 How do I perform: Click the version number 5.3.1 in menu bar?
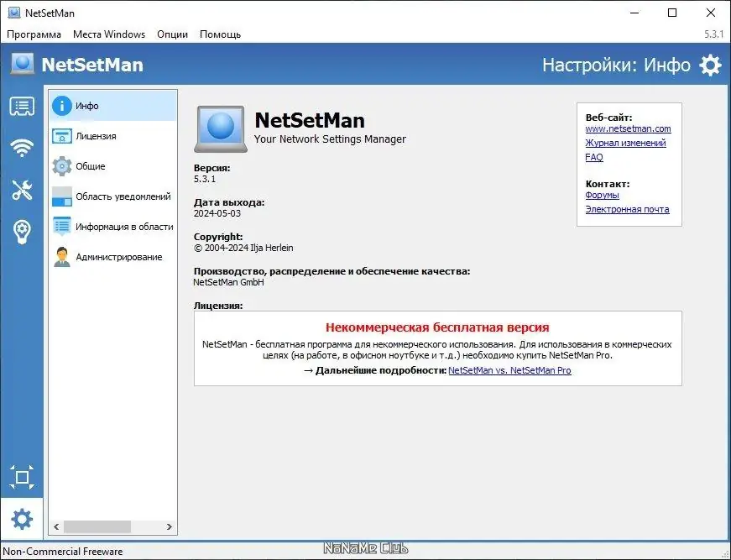(x=713, y=34)
